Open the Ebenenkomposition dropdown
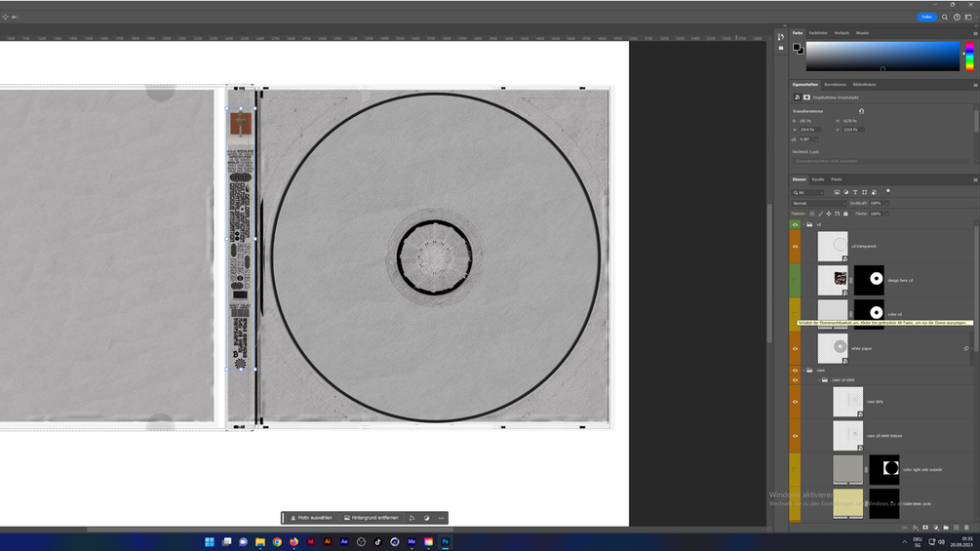The width and height of the screenshot is (980, 551). coord(882,161)
